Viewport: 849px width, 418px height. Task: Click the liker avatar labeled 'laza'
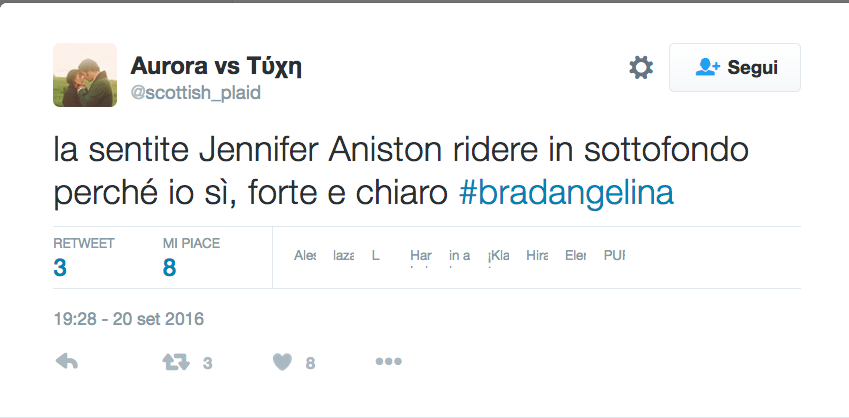tap(343, 256)
